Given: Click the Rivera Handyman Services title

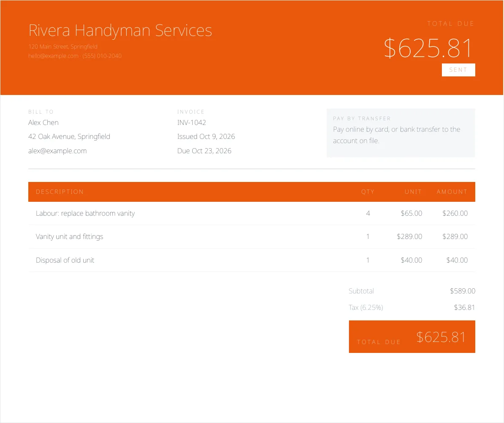Looking at the screenshot, I should (120, 31).
